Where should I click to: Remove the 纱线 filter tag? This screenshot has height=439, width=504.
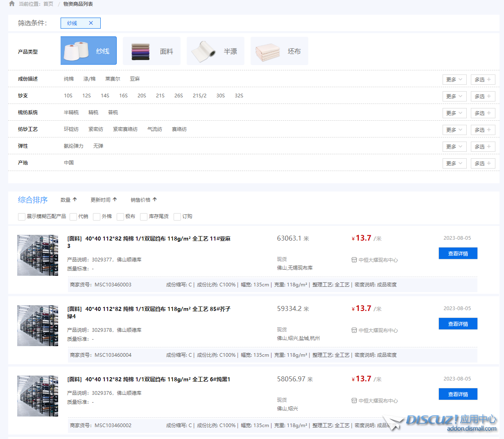[91, 23]
